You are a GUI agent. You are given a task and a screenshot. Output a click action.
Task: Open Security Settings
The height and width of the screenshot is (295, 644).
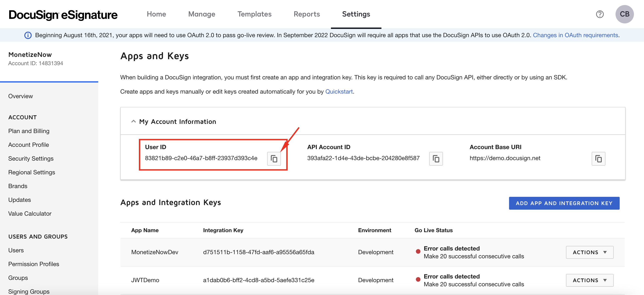31,159
